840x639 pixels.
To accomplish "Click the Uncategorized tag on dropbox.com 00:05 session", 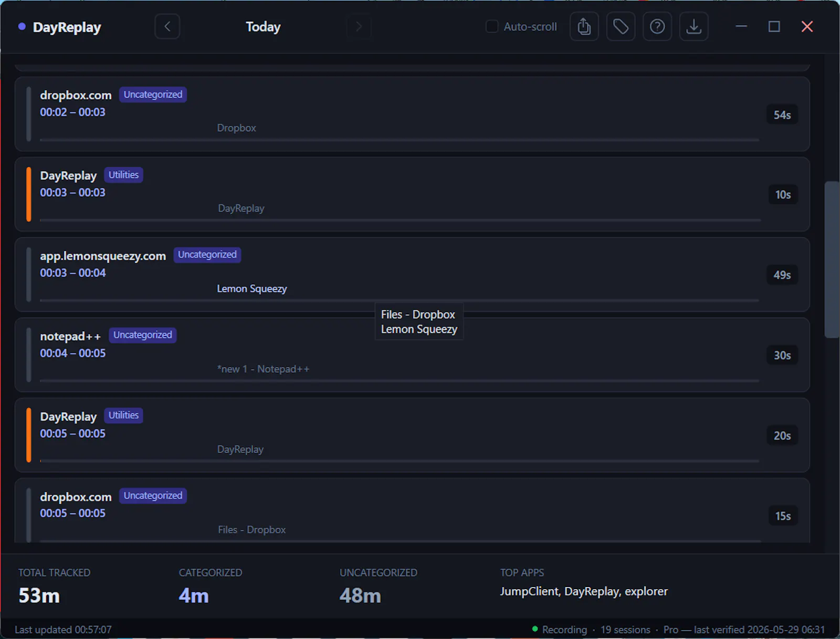I will coord(153,496).
